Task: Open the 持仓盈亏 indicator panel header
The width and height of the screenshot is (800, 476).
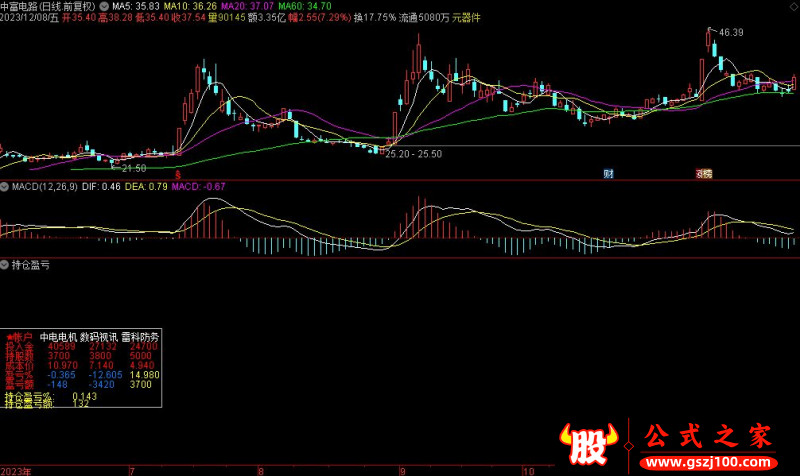Action: point(30,265)
